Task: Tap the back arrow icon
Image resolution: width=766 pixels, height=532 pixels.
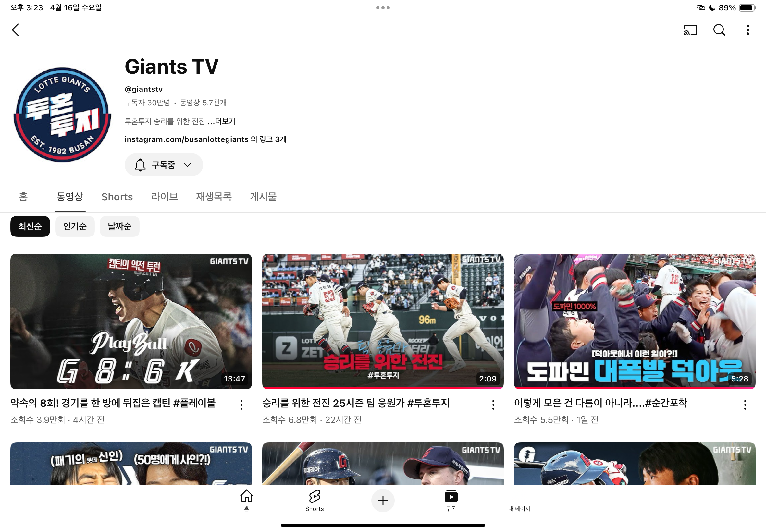Action: click(16, 30)
